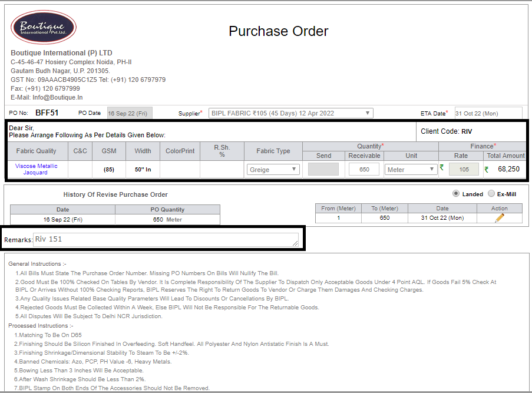Click the General Instructions heading
This screenshot has height=393, width=532.
37,264
